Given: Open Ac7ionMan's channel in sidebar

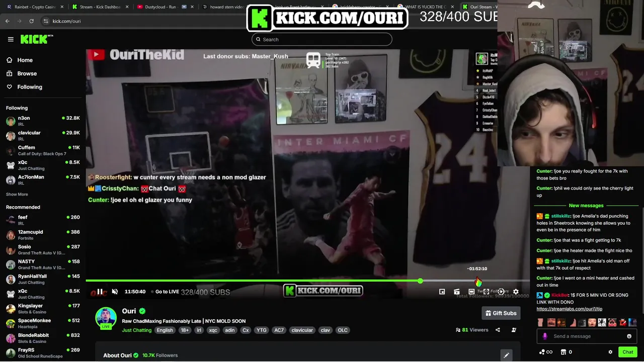Looking at the screenshot, I should 43,180.
